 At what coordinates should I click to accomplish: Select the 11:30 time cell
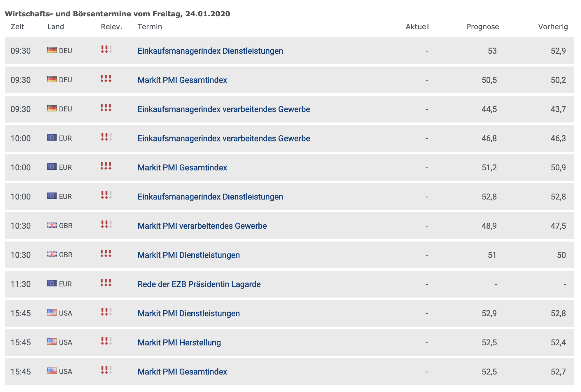(x=20, y=284)
